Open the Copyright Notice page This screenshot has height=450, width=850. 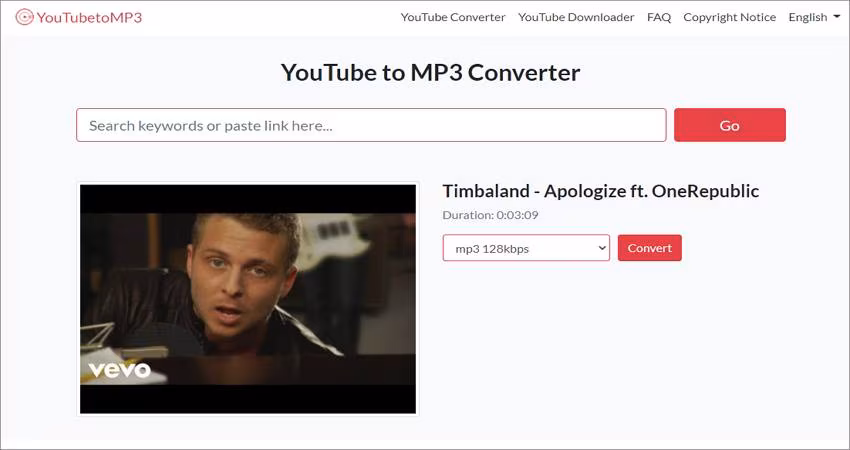730,17
